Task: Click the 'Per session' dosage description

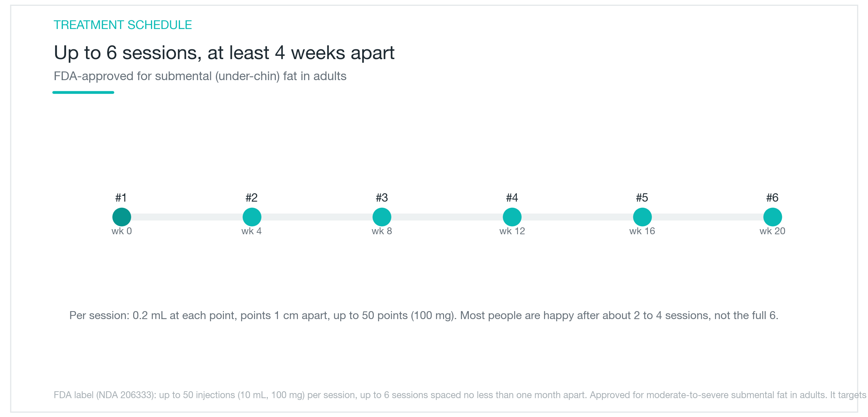Action: (424, 315)
